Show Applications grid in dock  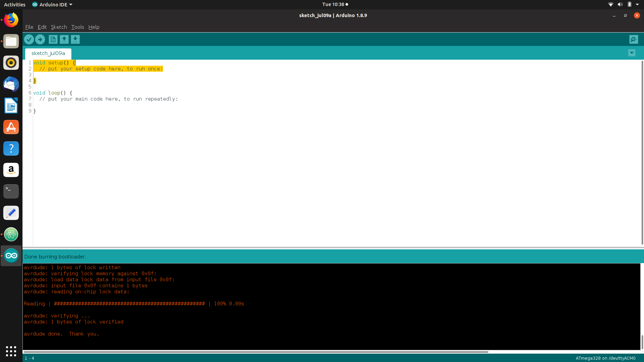pos(11,351)
